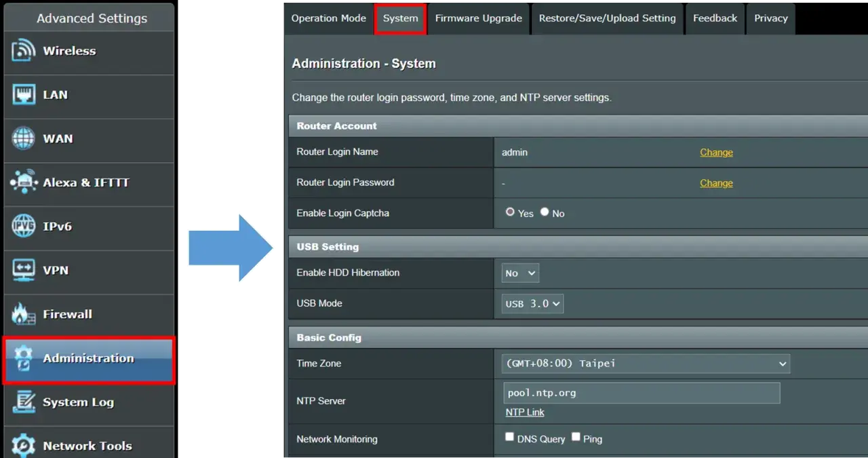Select Administration in the sidebar
Screen dimensions: 868x458
[89, 359]
